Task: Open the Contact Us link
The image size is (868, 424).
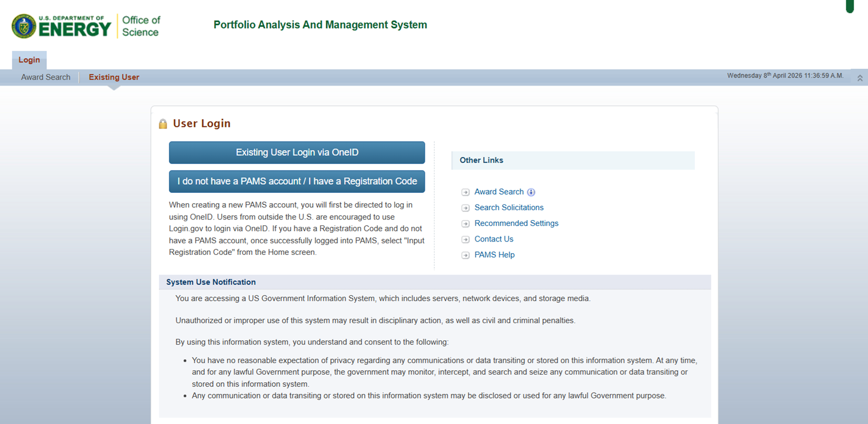Action: coord(494,239)
